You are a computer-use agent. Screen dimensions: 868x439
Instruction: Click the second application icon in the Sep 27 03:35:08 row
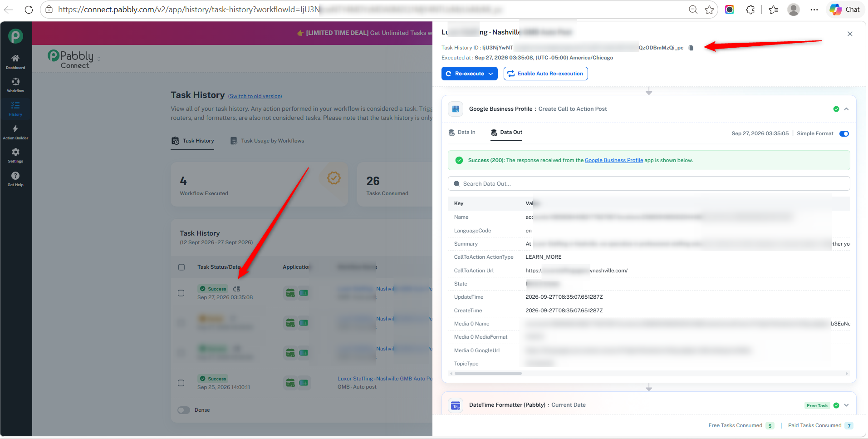click(304, 293)
